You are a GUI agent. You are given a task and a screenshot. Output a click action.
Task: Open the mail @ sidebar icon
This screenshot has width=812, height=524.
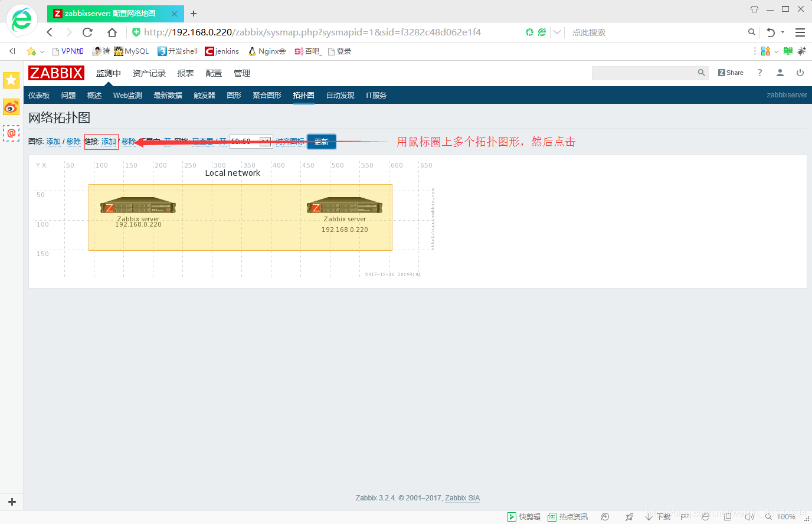point(11,133)
